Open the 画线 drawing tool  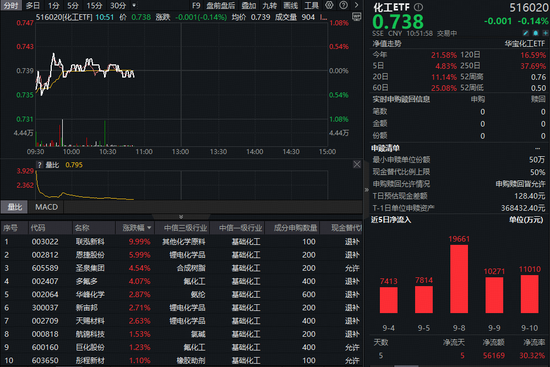pyautogui.click(x=290, y=6)
